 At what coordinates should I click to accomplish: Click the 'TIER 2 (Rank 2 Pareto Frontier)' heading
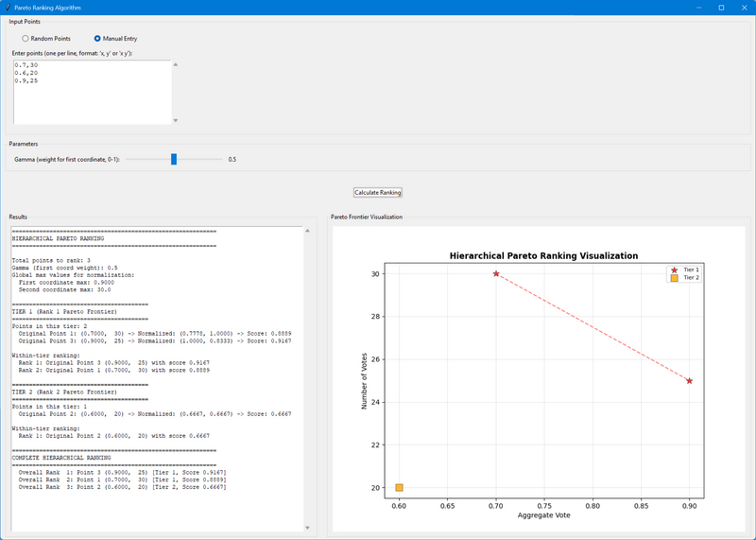tap(64, 392)
